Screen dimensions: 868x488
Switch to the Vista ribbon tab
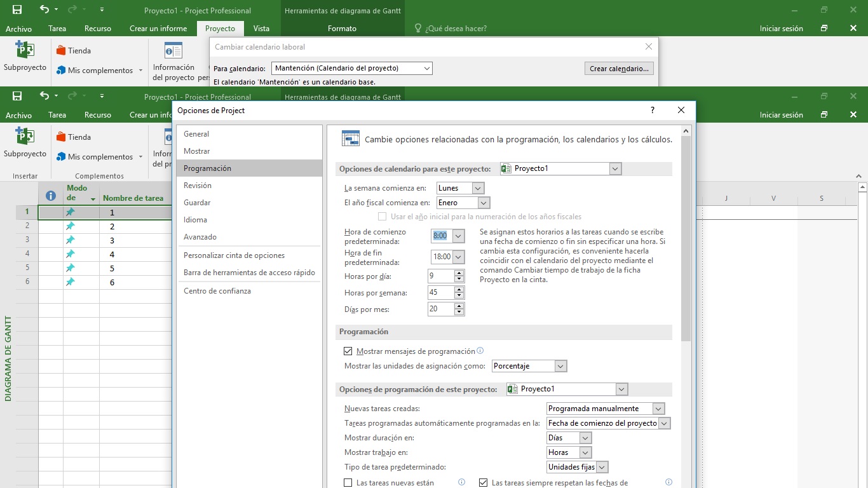(261, 28)
